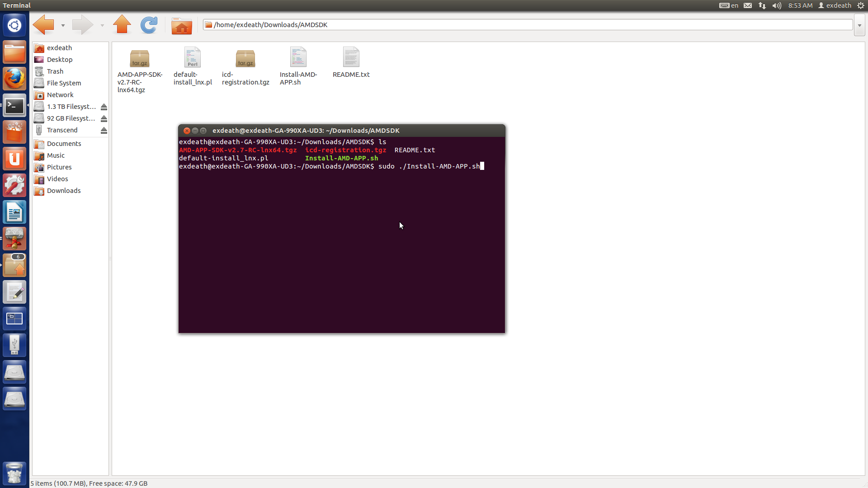The width and height of the screenshot is (868, 488).
Task: Launch Firefox from the launcher
Action: [x=14, y=79]
